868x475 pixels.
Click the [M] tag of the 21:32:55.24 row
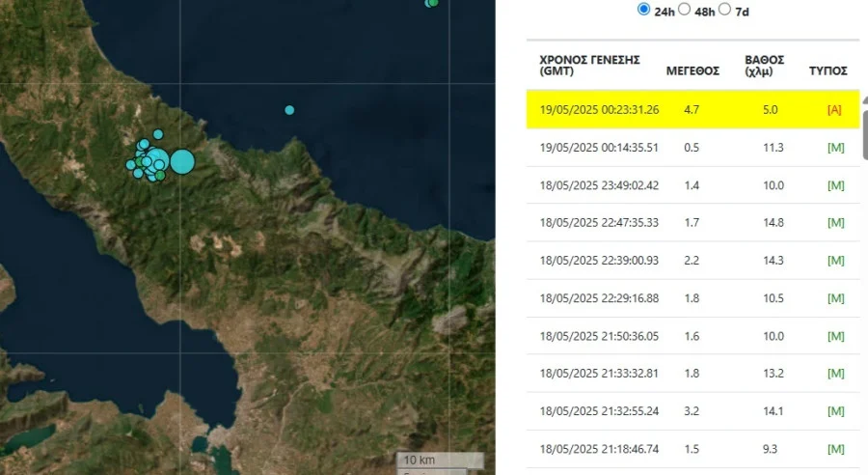[836, 411]
